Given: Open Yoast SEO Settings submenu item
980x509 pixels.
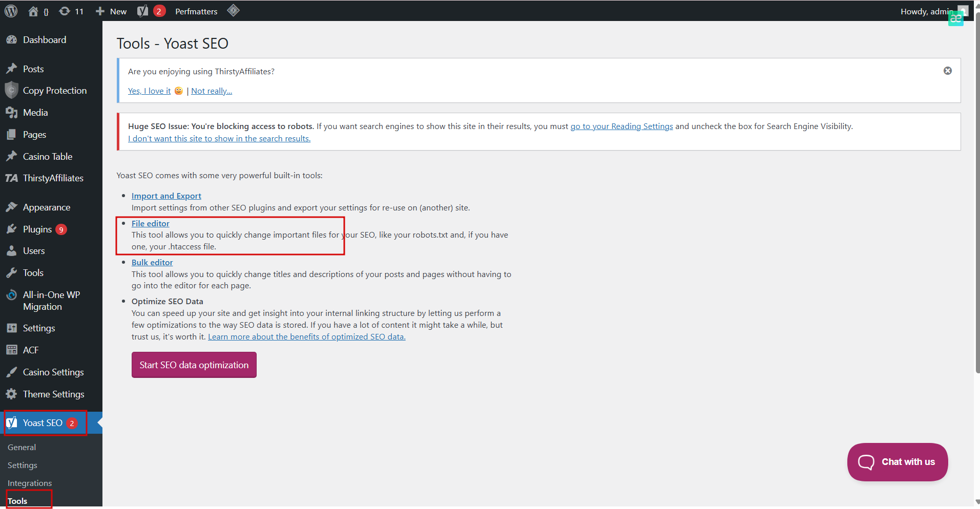Looking at the screenshot, I should pos(23,465).
